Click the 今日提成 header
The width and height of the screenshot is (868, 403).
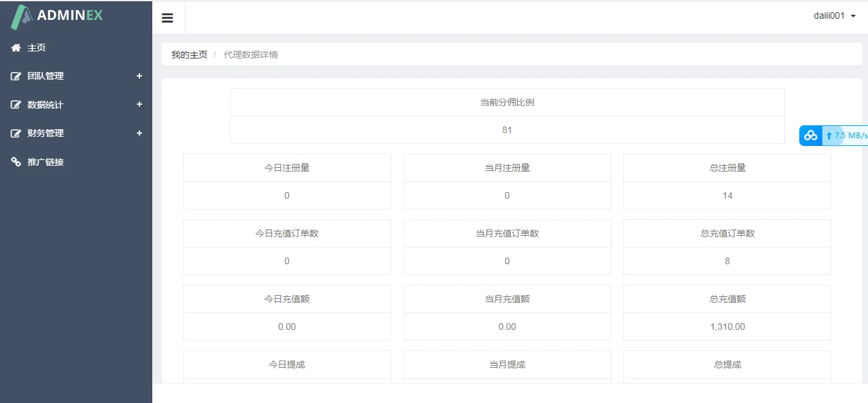(x=287, y=364)
